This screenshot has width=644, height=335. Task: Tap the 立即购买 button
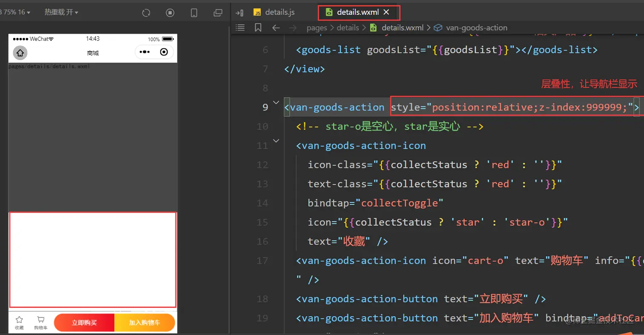84,323
